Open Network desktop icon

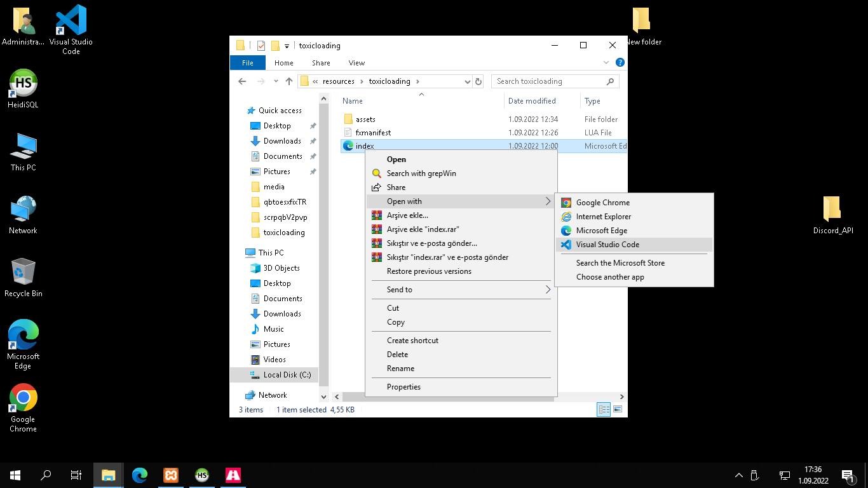24,215
